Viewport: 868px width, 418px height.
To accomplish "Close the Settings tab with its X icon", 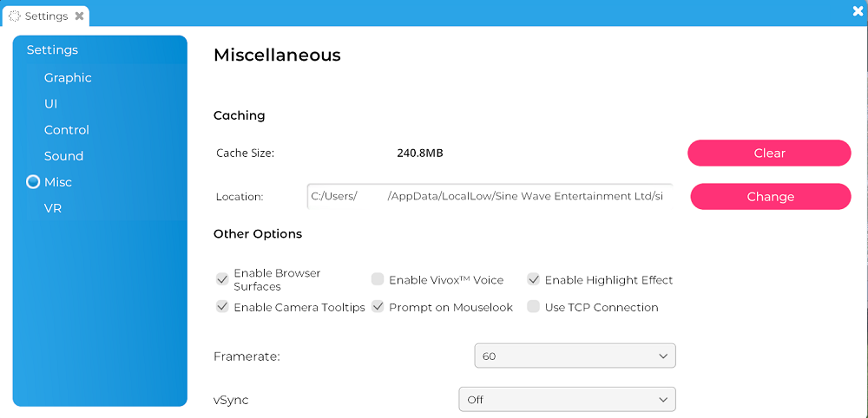I will coord(79,16).
